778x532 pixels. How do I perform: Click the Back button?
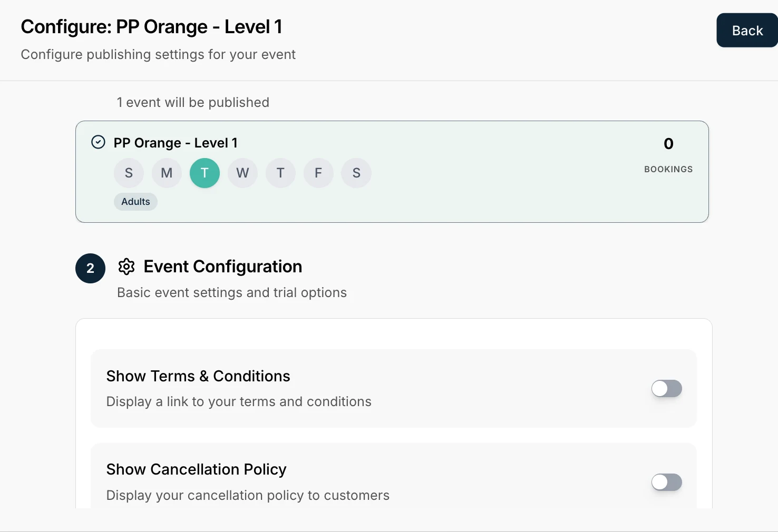click(747, 31)
